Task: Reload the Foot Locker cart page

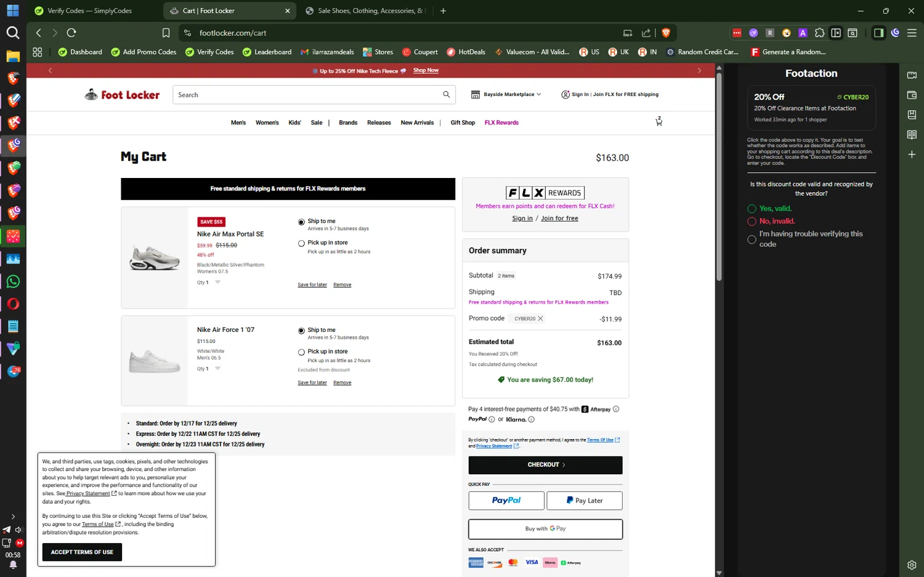Action: tap(71, 33)
